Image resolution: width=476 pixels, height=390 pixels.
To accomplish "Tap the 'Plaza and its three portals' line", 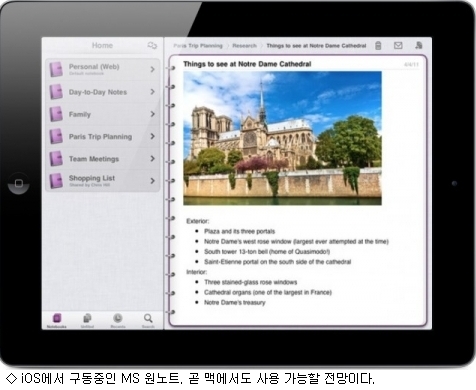I will [x=240, y=231].
